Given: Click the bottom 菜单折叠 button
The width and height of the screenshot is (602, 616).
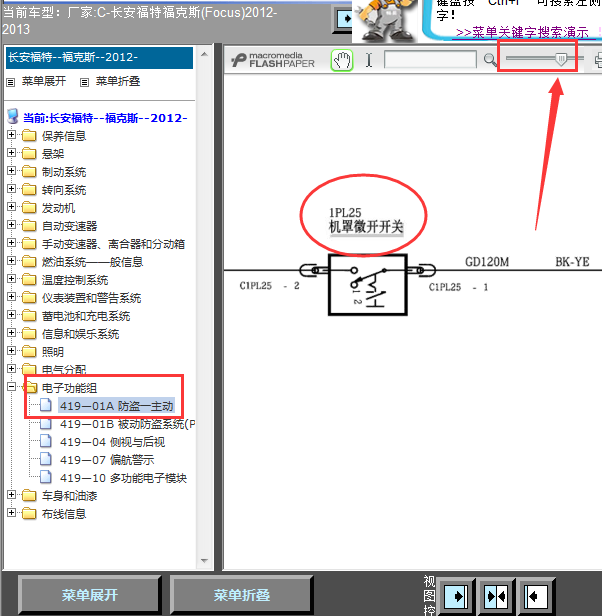Looking at the screenshot, I should [242, 595].
